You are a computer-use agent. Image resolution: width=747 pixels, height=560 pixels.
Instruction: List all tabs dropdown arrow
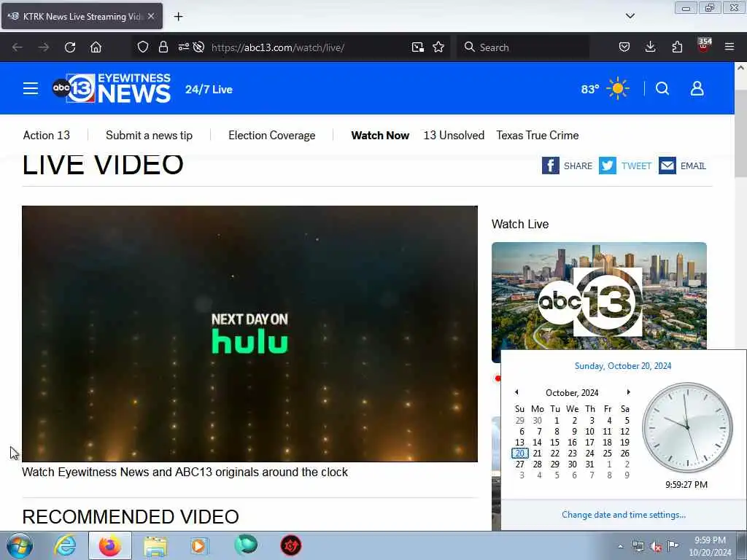point(630,16)
